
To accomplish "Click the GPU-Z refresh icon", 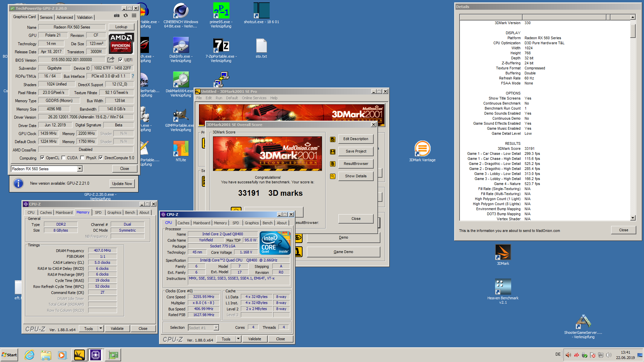I will click(x=125, y=15).
